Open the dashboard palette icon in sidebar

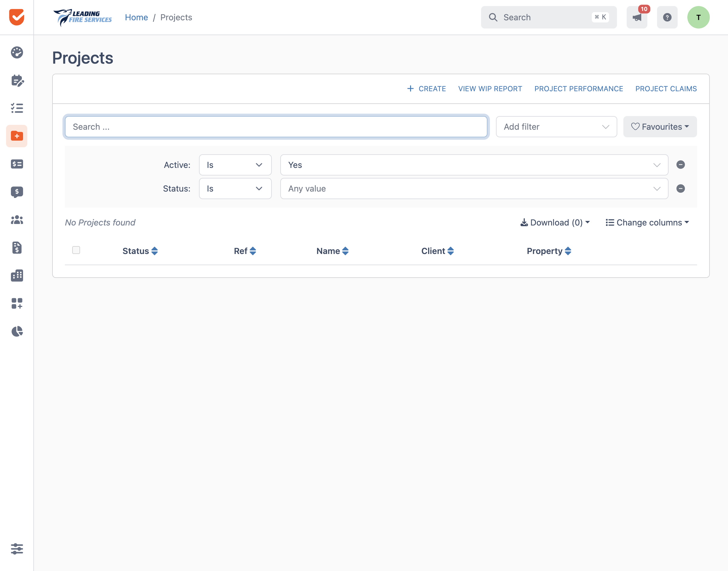17,52
